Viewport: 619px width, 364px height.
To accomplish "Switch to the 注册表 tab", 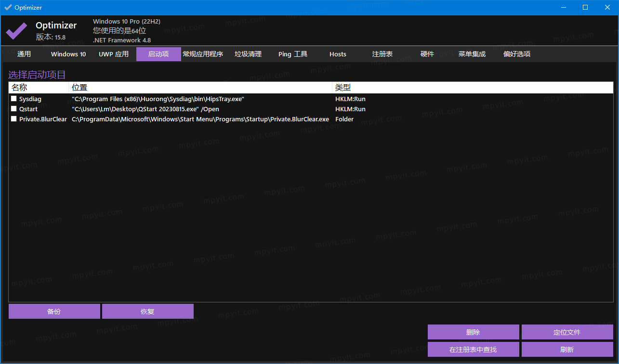I will tap(382, 54).
